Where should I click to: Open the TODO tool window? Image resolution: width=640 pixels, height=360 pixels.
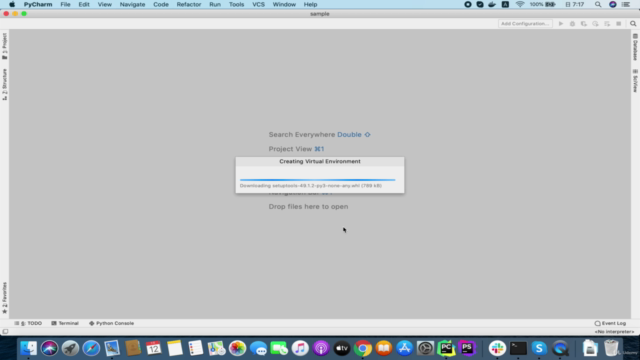29,323
